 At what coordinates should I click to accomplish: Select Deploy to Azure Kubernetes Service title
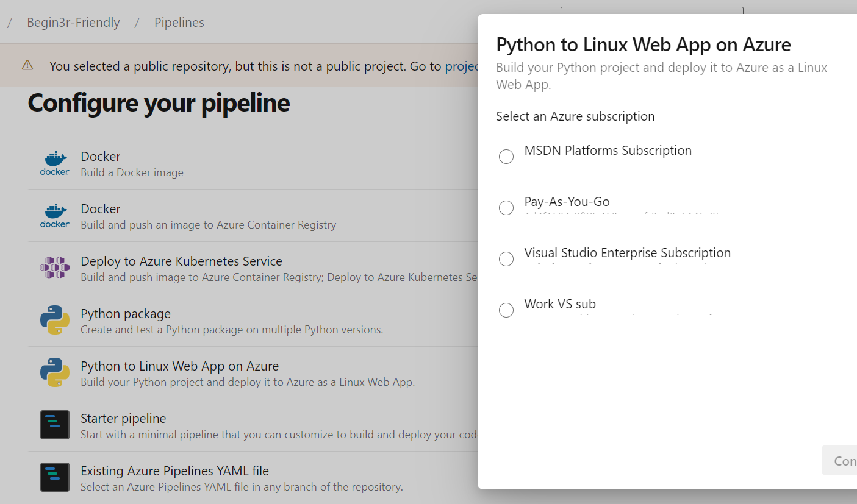(x=181, y=261)
